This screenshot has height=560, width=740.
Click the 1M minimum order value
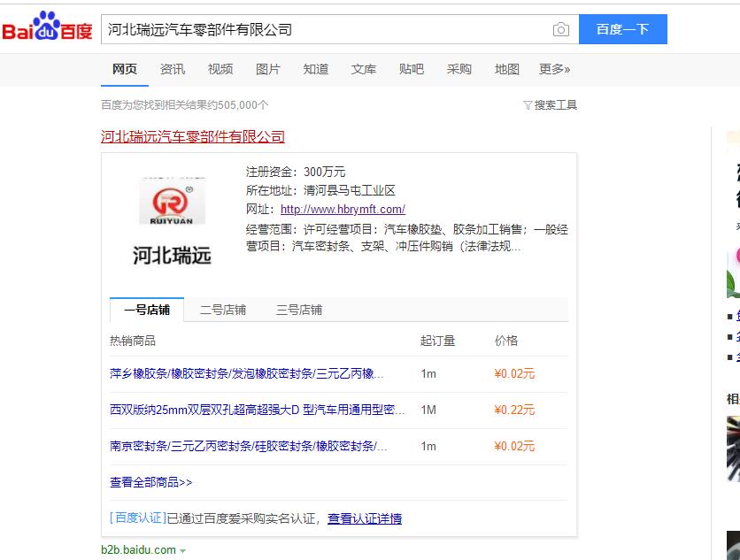428,410
